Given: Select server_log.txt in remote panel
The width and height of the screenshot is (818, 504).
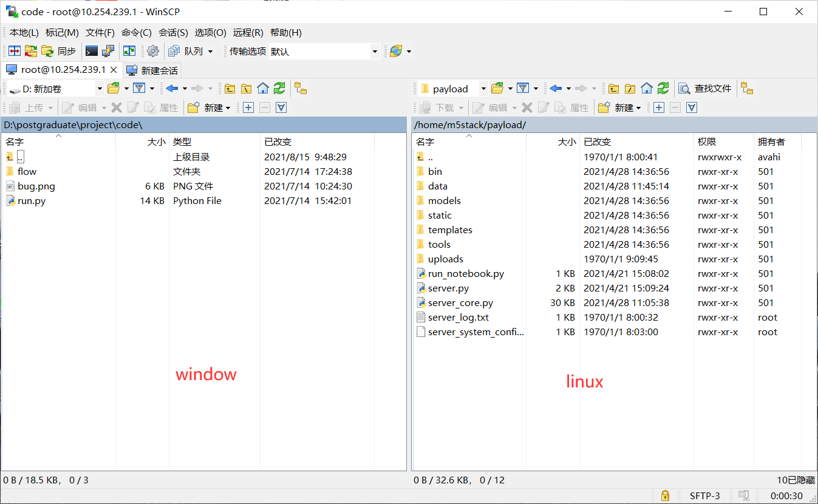Looking at the screenshot, I should (458, 318).
